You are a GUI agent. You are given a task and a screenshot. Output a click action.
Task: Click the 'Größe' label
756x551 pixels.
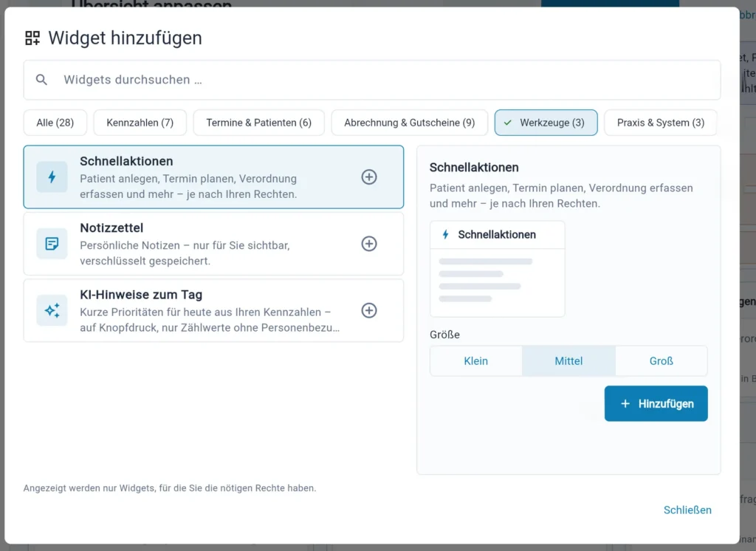[444, 335]
